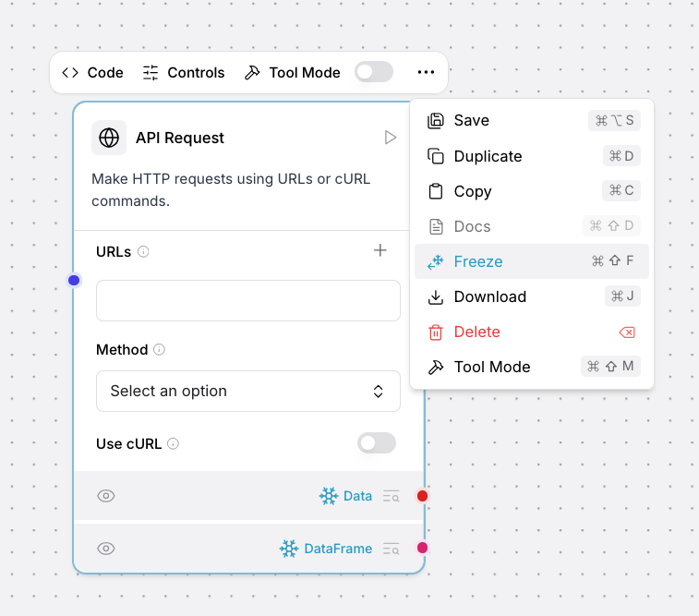The image size is (699, 616).
Task: Click the globe API Request icon
Action: click(x=109, y=138)
